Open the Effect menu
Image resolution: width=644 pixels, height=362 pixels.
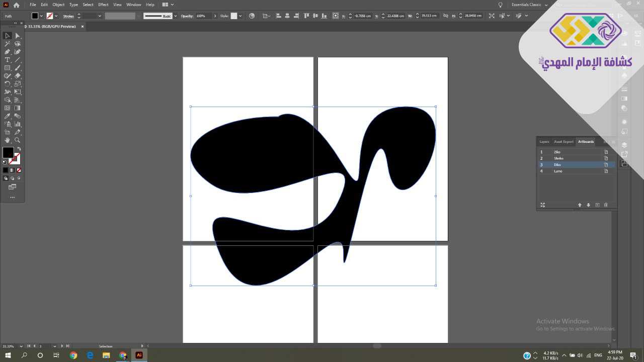click(x=103, y=5)
